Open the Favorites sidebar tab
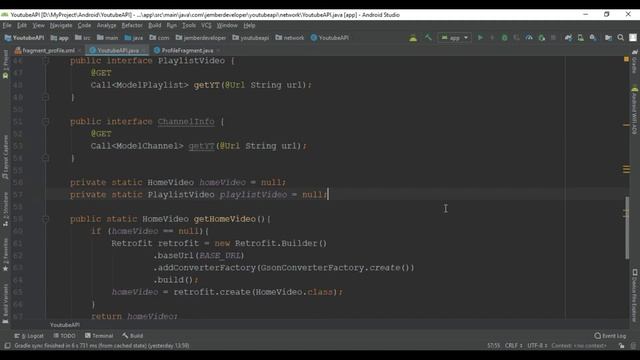Image resolution: width=640 pixels, height=360 pixels. click(5, 254)
